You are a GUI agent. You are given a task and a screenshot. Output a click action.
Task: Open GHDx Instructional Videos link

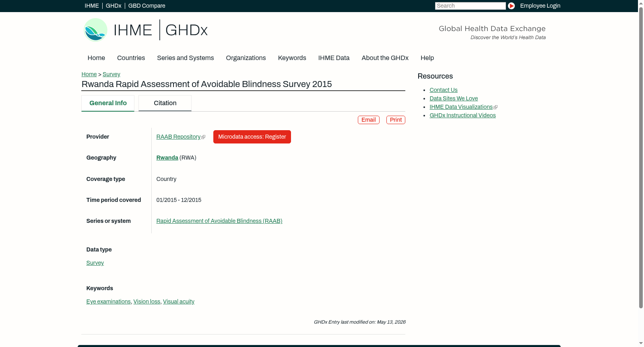click(462, 115)
